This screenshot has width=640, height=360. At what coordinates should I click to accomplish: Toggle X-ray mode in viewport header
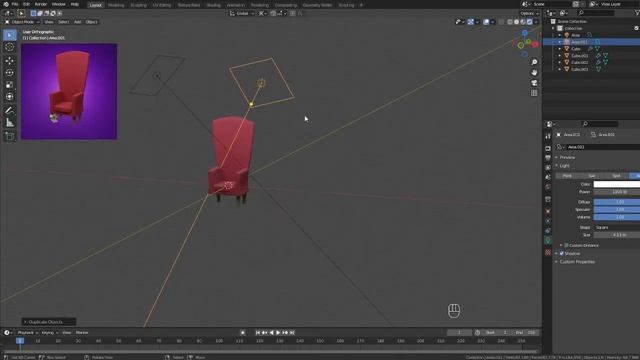tap(501, 22)
